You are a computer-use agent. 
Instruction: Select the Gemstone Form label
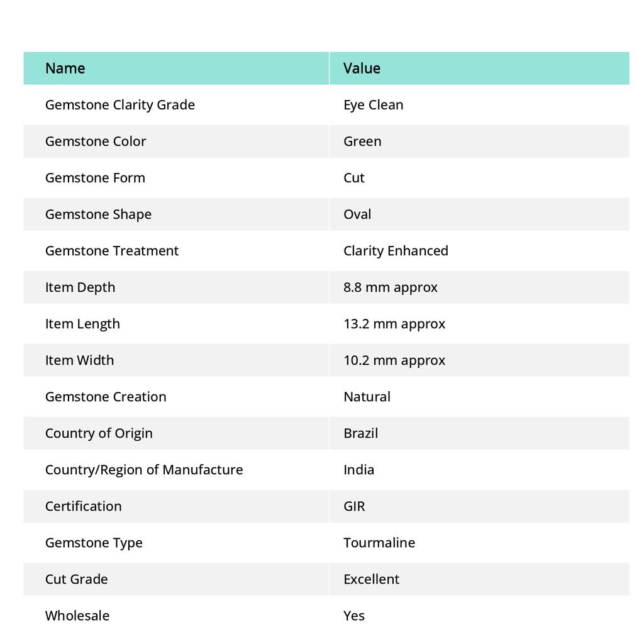(95, 178)
